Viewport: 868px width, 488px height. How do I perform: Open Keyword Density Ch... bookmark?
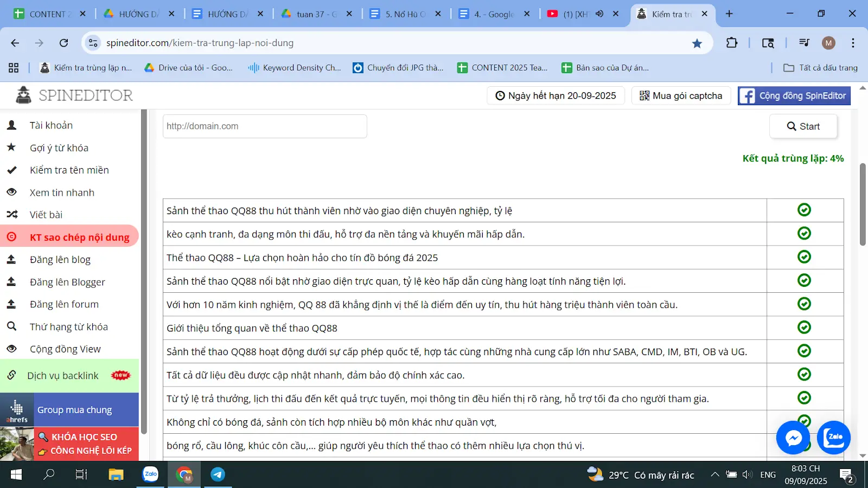[x=295, y=68]
